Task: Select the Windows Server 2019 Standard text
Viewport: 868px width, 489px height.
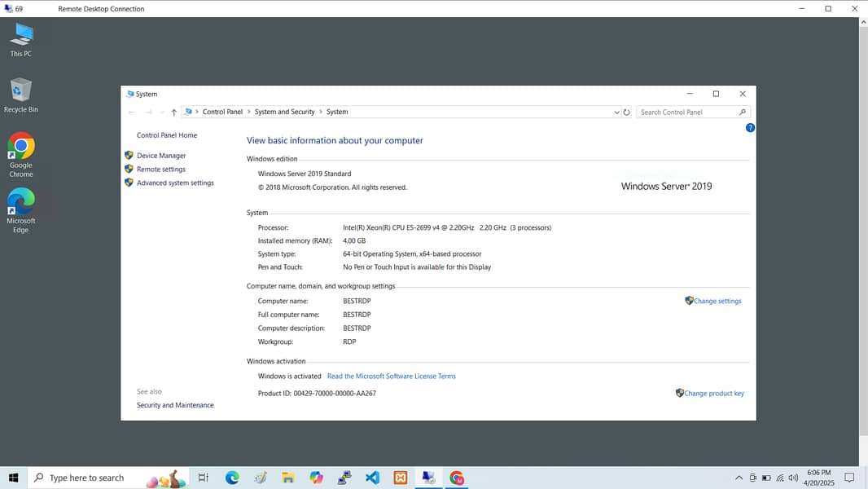Action: click(305, 174)
